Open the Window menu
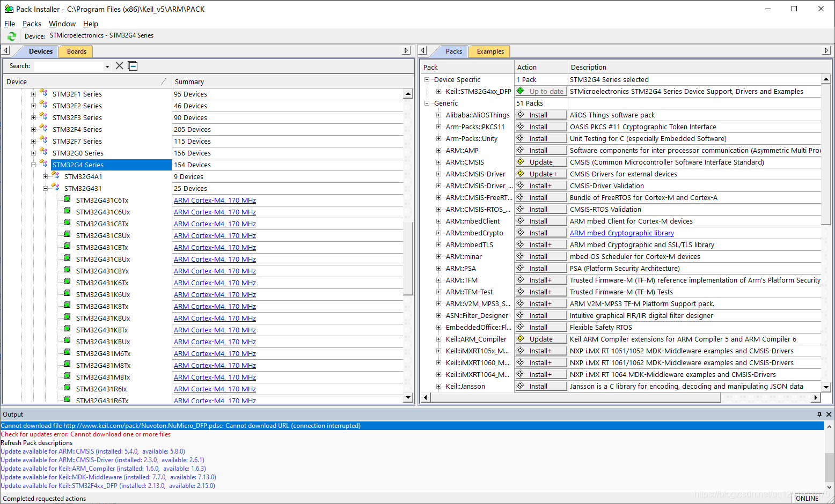This screenshot has height=504, width=835. [62, 24]
